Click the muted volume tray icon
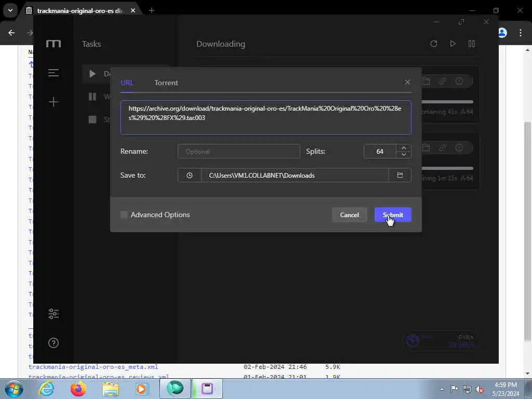This screenshot has height=399, width=532. tap(480, 389)
